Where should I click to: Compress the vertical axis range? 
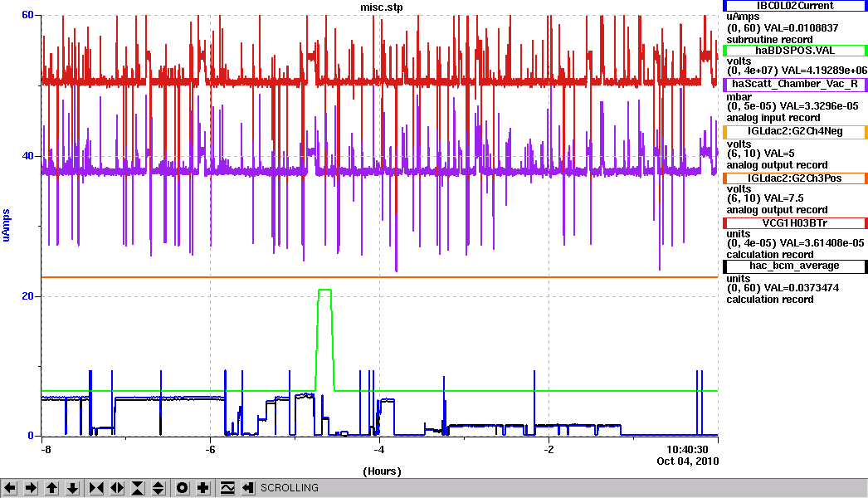138,488
